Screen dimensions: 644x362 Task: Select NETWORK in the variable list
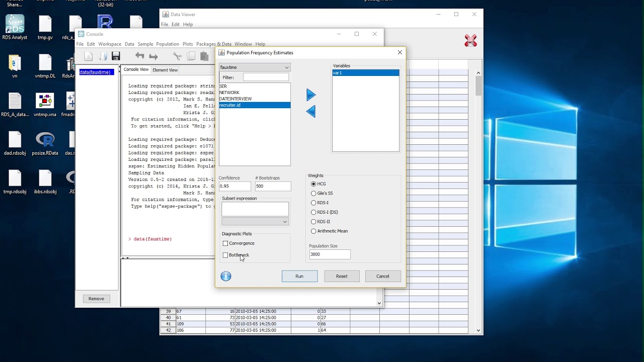point(255,93)
